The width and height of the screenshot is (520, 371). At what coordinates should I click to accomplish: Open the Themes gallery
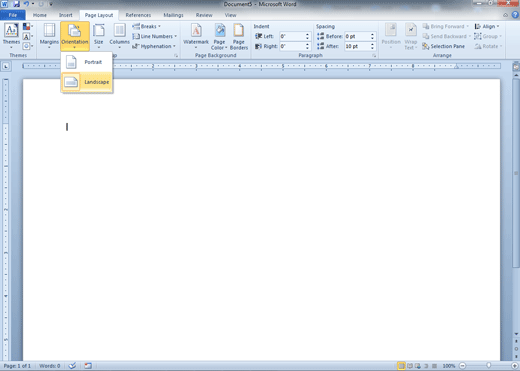[x=11, y=36]
